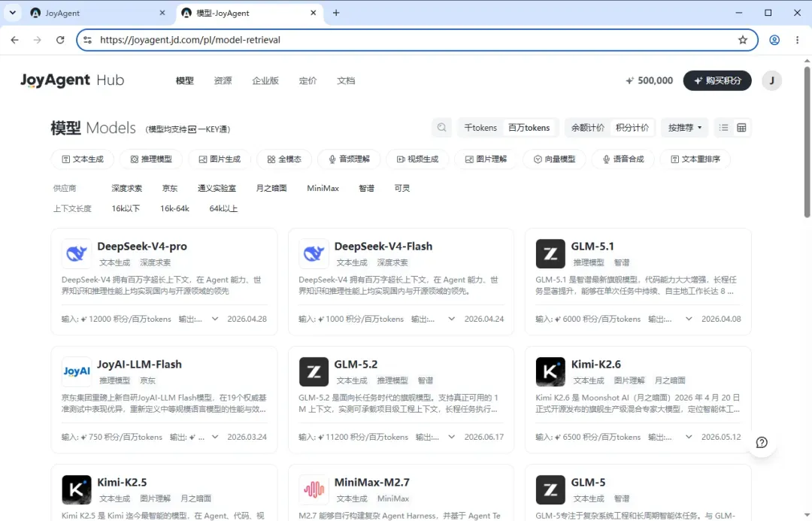
Task: Open browser profile icon
Action: (774, 40)
